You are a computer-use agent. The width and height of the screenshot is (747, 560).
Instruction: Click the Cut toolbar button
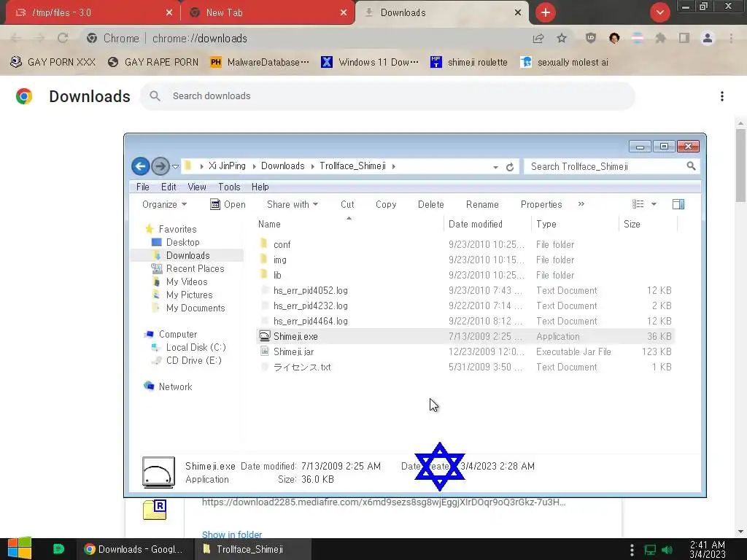tap(347, 204)
